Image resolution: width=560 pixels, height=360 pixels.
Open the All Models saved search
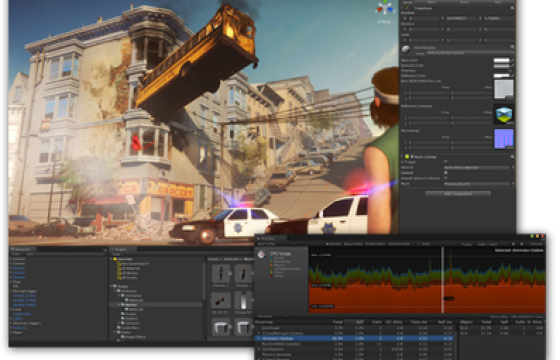click(127, 273)
